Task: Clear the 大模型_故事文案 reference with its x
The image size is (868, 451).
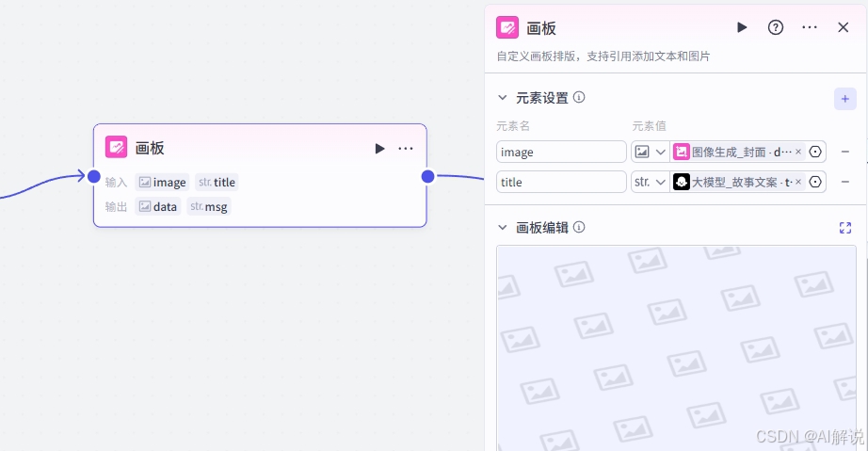Action: click(798, 182)
